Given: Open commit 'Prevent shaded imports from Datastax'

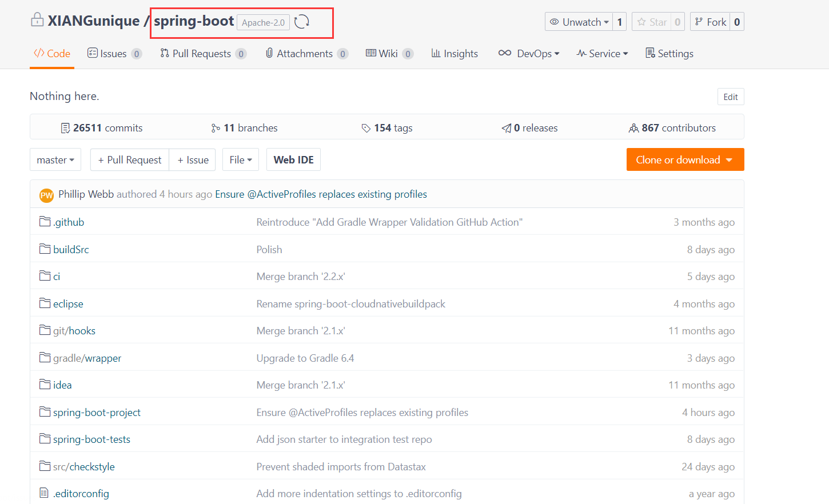Looking at the screenshot, I should pos(341,466).
